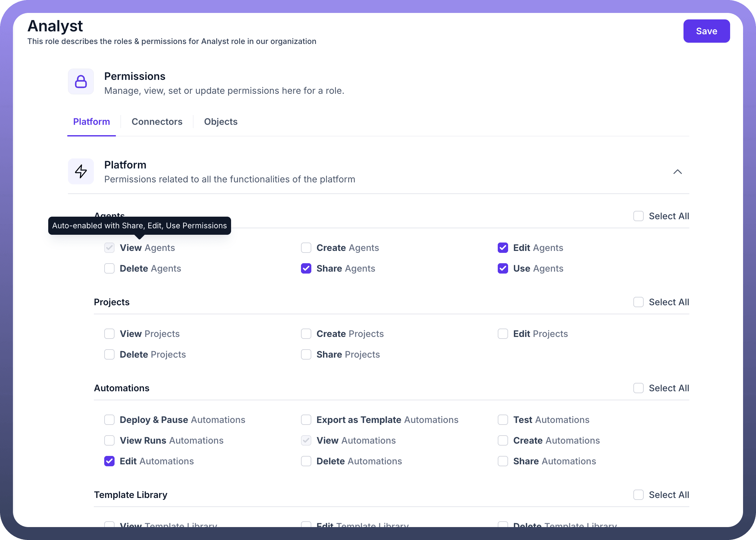Tick the Delete Projects checkbox

pyautogui.click(x=109, y=354)
